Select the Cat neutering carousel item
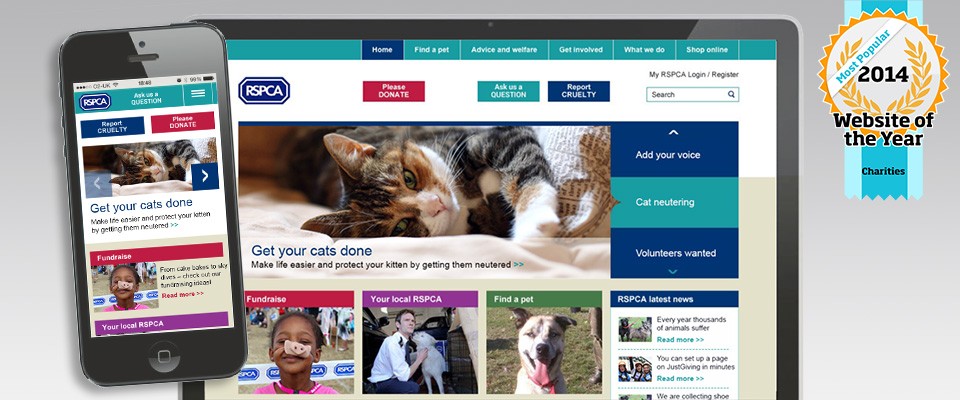 [x=675, y=202]
